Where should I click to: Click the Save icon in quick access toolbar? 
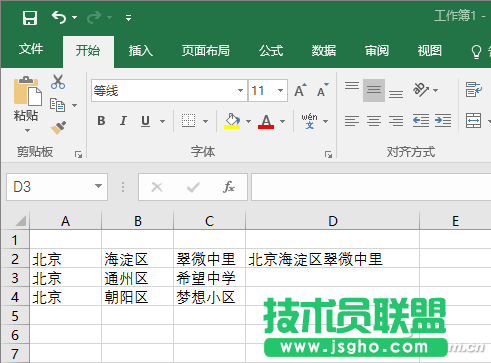30,17
